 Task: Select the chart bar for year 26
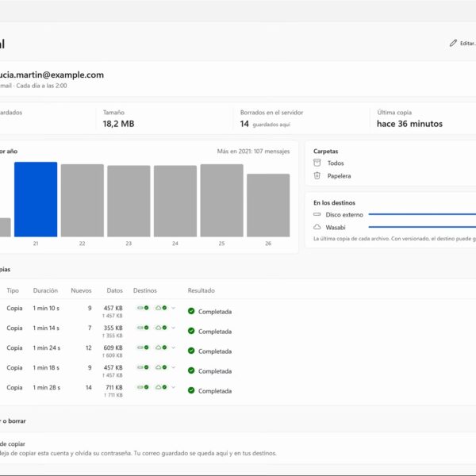[268, 205]
